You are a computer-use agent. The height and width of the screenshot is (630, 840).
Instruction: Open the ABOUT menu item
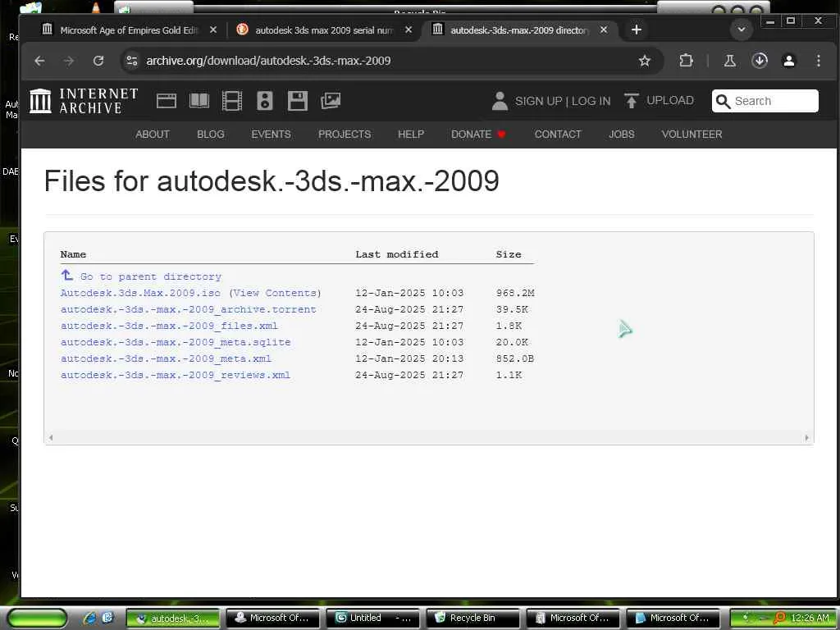tap(152, 135)
